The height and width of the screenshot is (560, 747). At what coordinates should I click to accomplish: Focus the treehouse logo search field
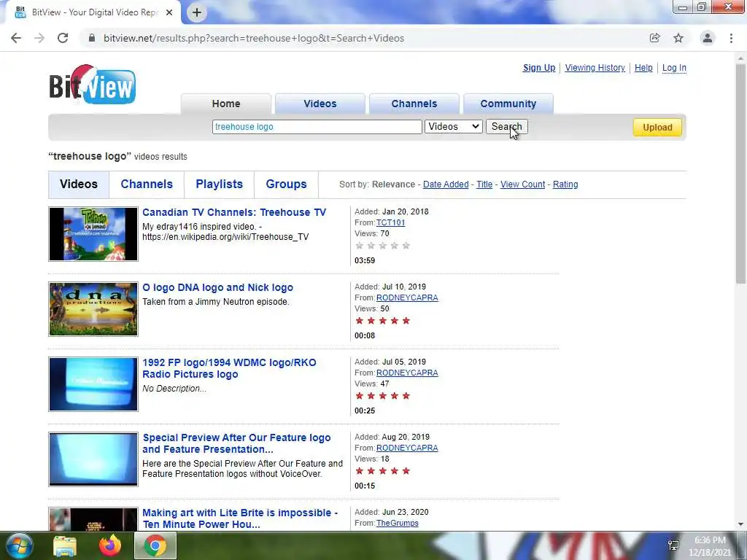pos(317,127)
